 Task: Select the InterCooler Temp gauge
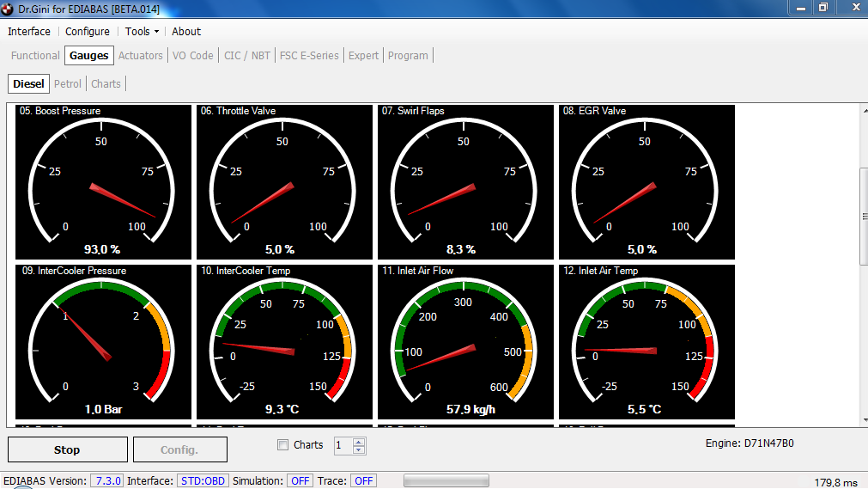coord(283,342)
